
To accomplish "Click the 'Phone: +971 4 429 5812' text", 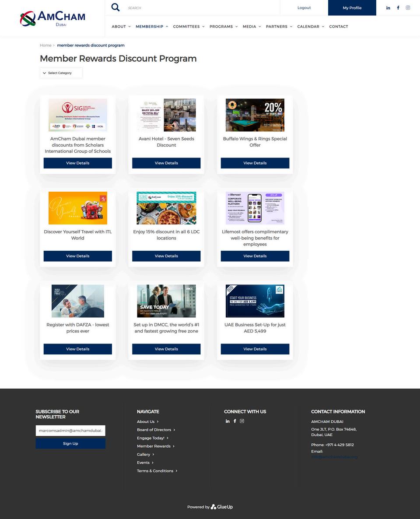I will tap(332, 445).
